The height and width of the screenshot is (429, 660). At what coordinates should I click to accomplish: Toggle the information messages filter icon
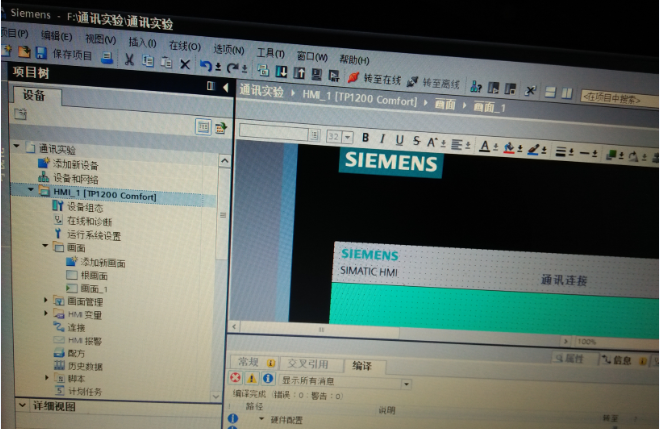tap(268, 378)
